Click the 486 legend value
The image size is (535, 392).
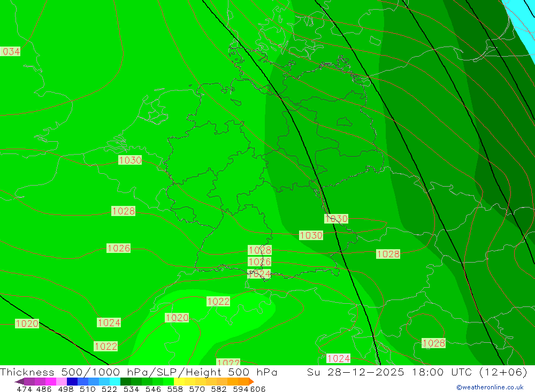coord(44,389)
